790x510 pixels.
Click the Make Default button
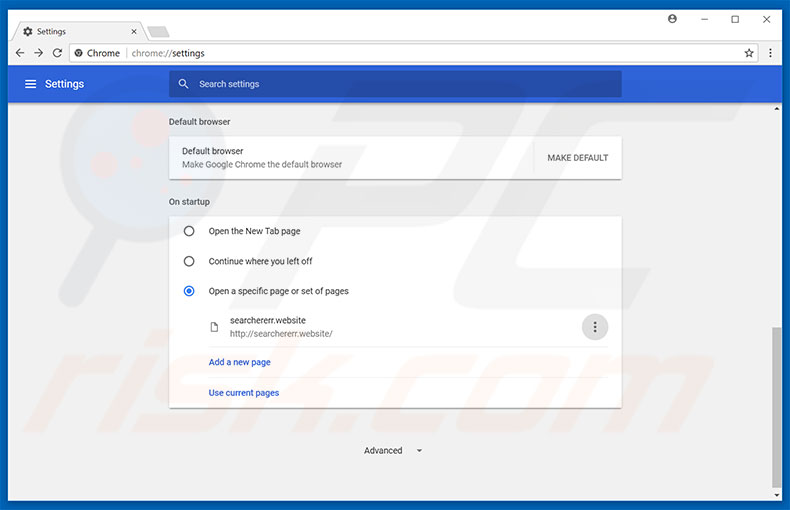(x=577, y=158)
